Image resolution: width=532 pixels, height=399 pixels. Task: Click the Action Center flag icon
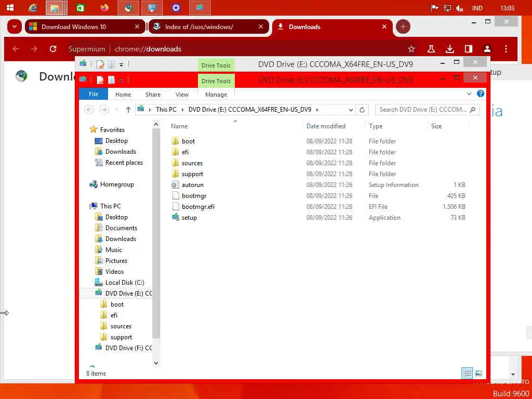(x=435, y=8)
